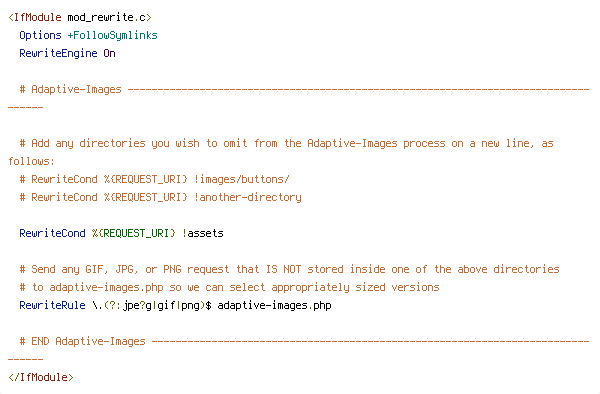Screen dimensions: 600x394
Task: Select the On value after RewriteEngine
Action: click(109, 53)
